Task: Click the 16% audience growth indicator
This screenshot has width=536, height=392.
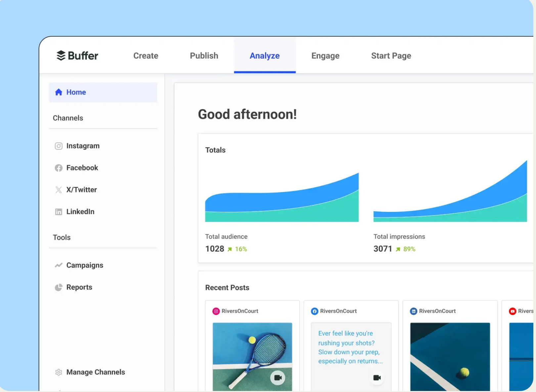Action: (241, 249)
